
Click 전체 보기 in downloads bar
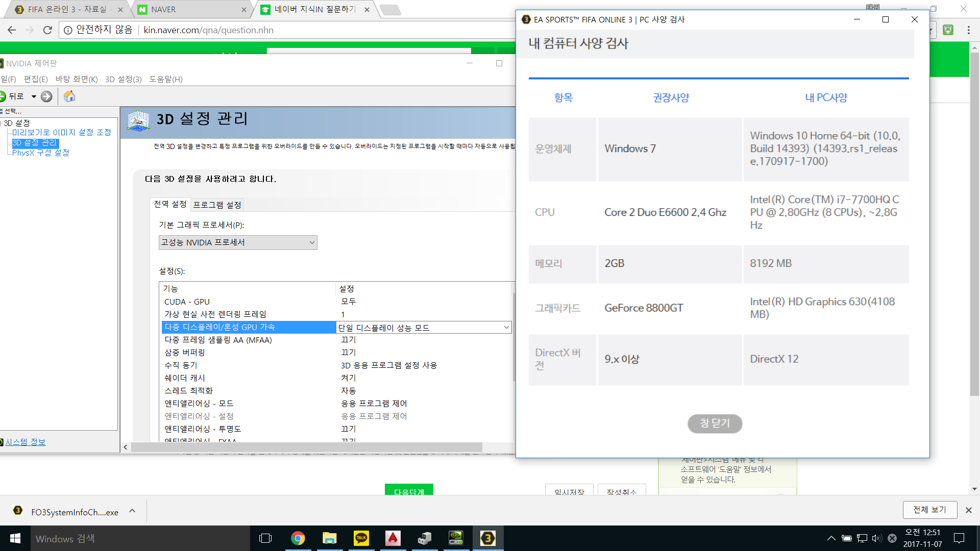pyautogui.click(x=929, y=510)
